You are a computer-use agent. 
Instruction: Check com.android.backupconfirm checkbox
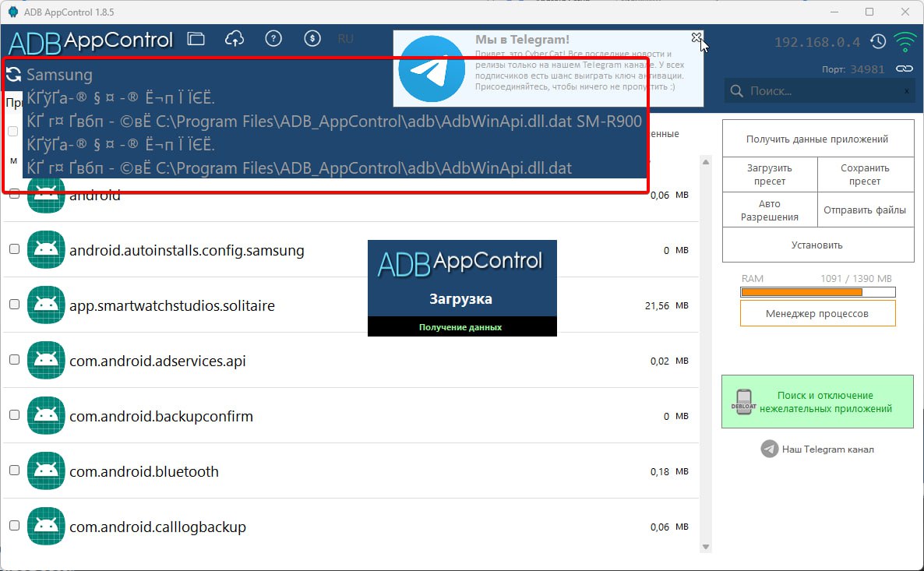click(14, 415)
